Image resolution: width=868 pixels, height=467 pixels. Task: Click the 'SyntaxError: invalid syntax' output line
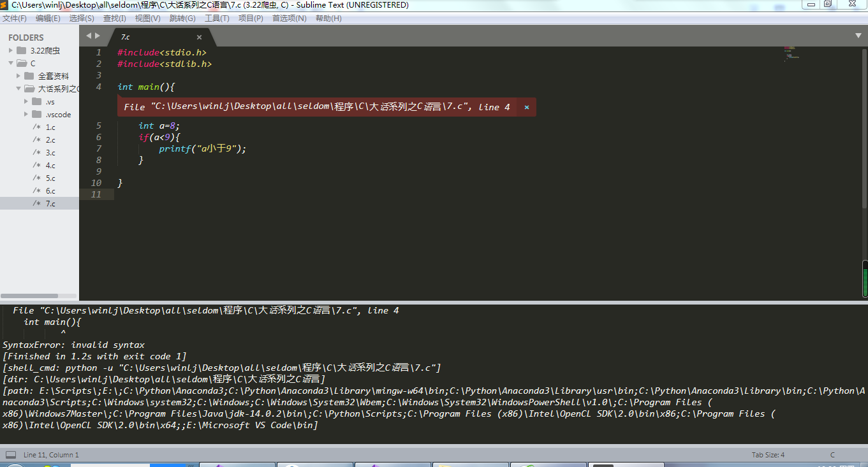tap(73, 345)
